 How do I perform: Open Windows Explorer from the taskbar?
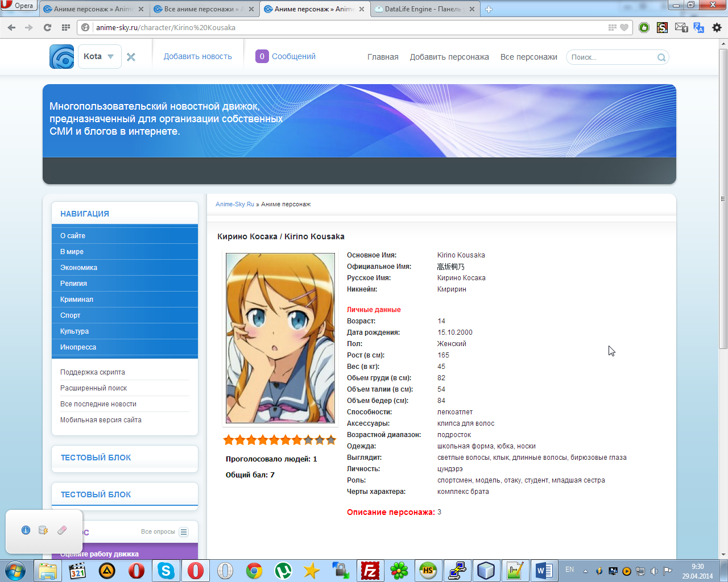click(x=48, y=570)
